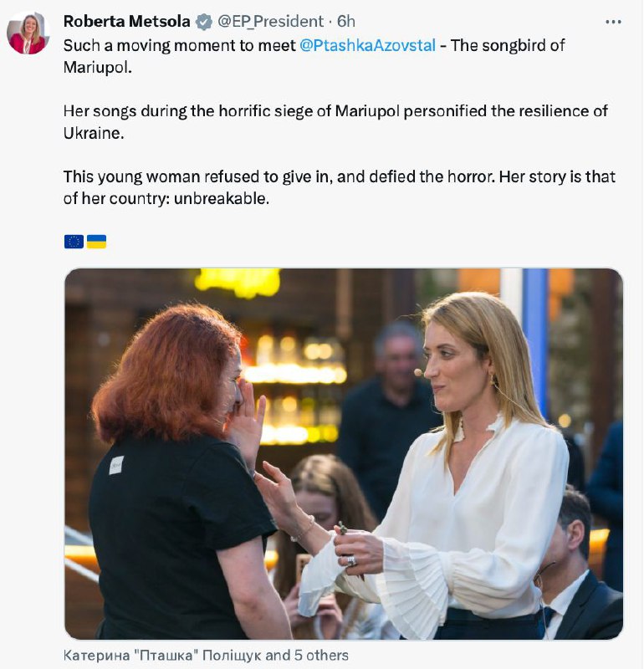Click the yellow light atop the photo
644x669 pixels.
[x=238, y=283]
